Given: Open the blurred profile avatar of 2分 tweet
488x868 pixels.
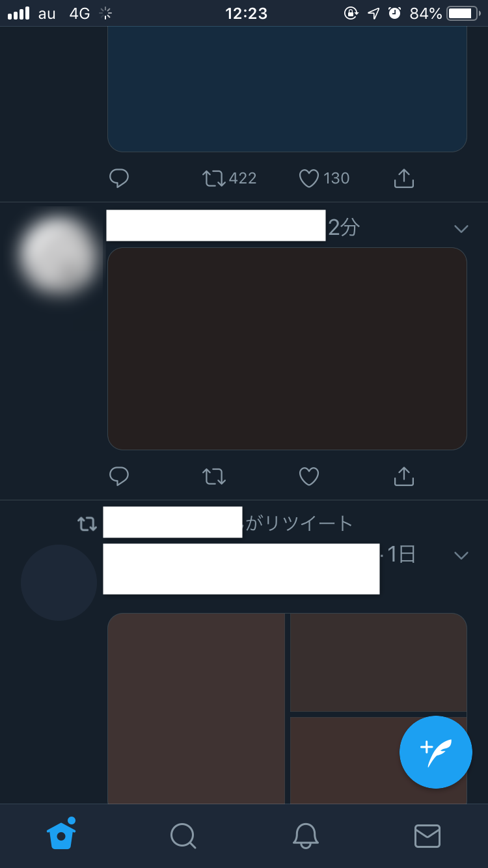Looking at the screenshot, I should 59,254.
